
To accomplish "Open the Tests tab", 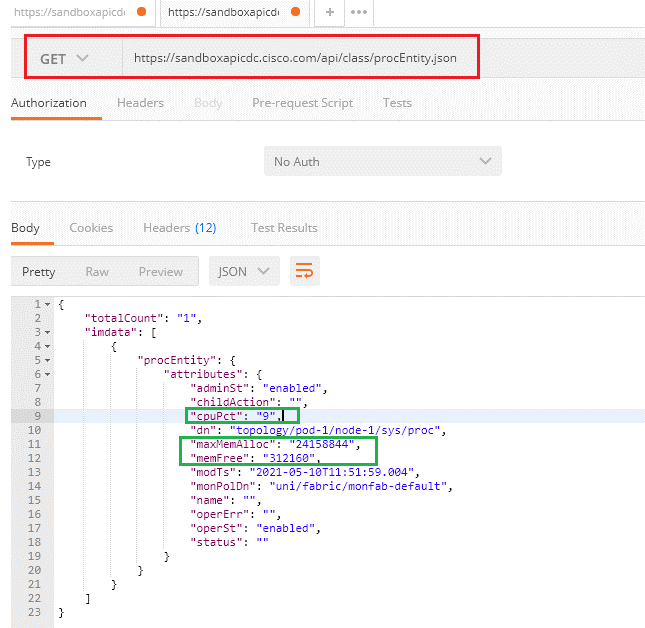I will pos(397,103).
